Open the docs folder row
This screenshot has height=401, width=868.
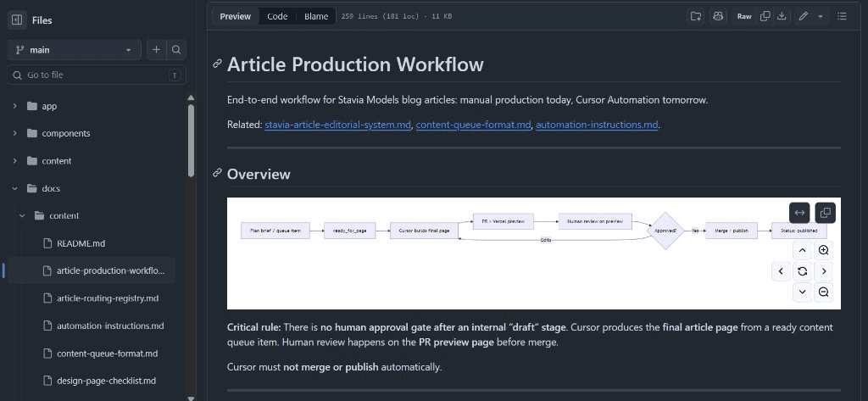(51, 188)
